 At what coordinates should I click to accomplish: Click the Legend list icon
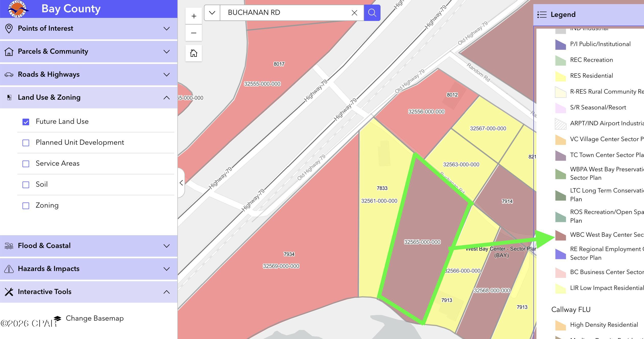542,15
